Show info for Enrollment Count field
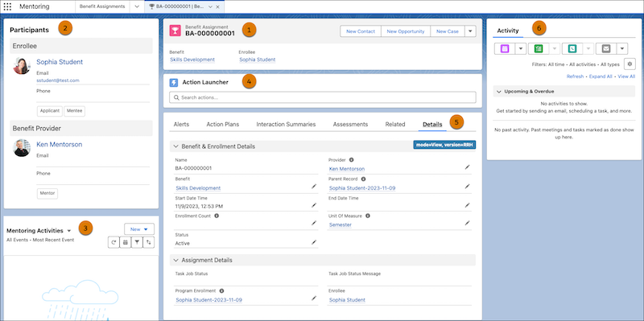 point(217,216)
